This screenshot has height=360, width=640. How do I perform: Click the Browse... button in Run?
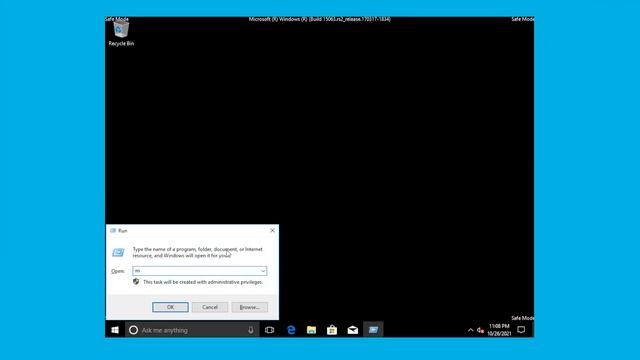point(249,307)
